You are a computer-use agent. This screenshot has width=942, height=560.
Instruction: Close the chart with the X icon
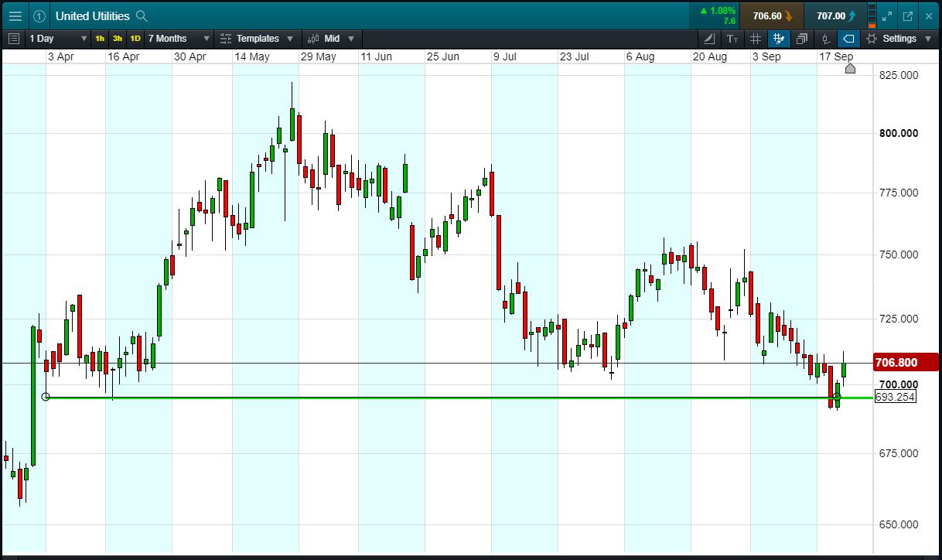pos(929,15)
